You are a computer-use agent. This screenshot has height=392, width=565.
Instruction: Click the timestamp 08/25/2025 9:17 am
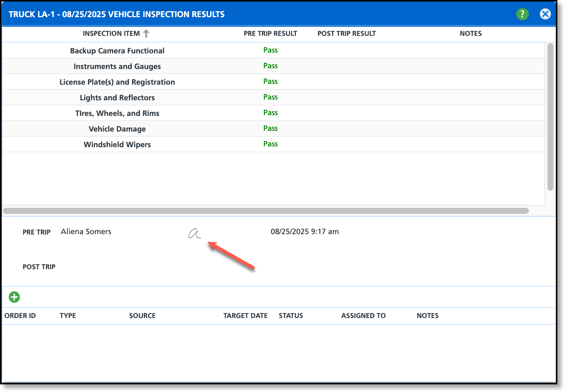(x=305, y=231)
